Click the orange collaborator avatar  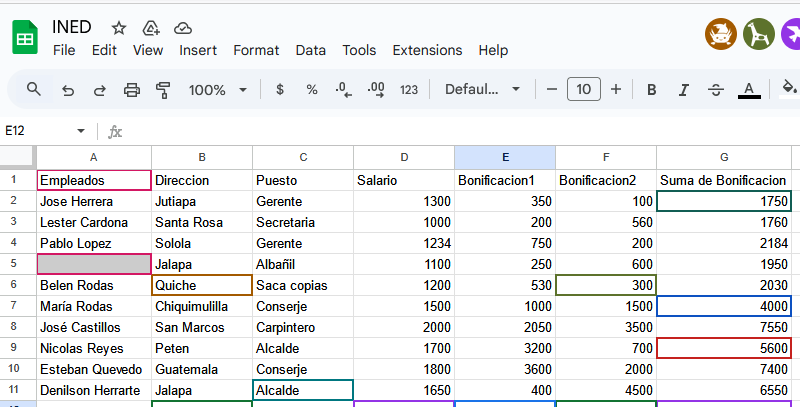[x=721, y=34]
